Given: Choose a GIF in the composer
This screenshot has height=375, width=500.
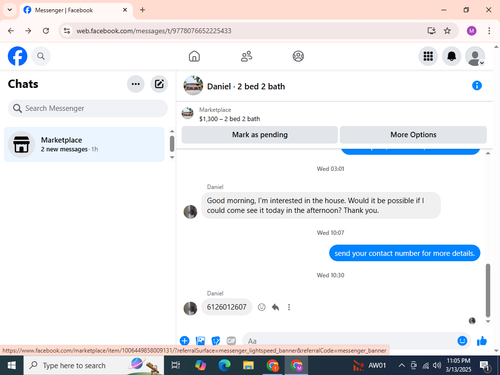Looking at the screenshot, I should (231, 341).
